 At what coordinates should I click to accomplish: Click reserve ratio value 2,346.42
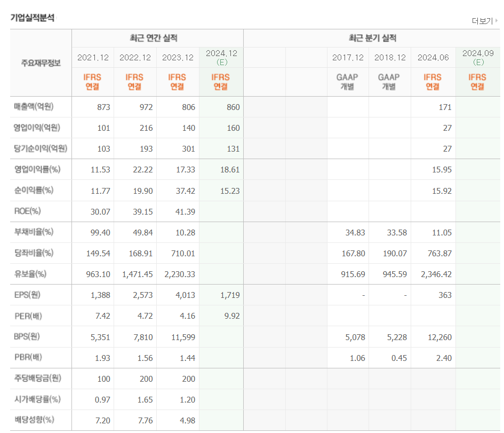[436, 274]
